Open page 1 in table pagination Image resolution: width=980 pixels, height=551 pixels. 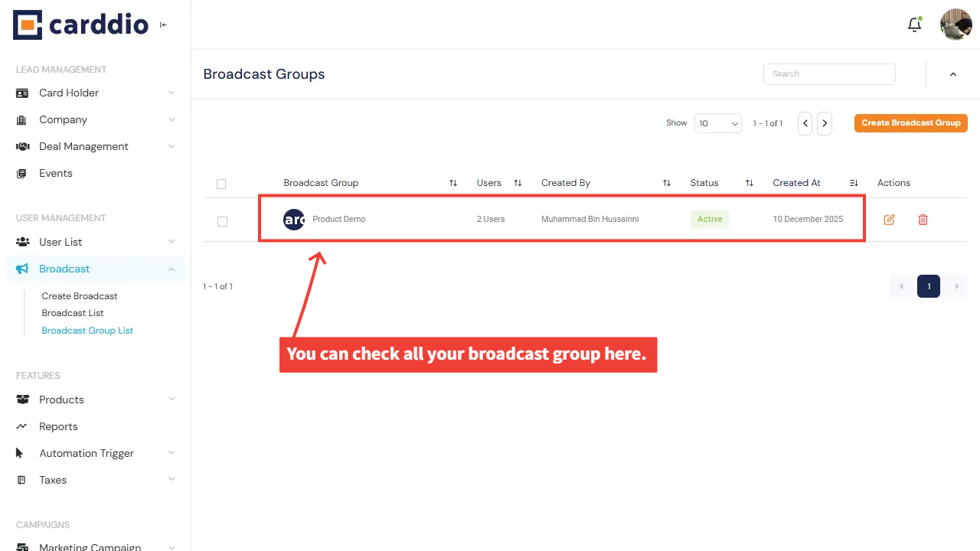tap(928, 285)
